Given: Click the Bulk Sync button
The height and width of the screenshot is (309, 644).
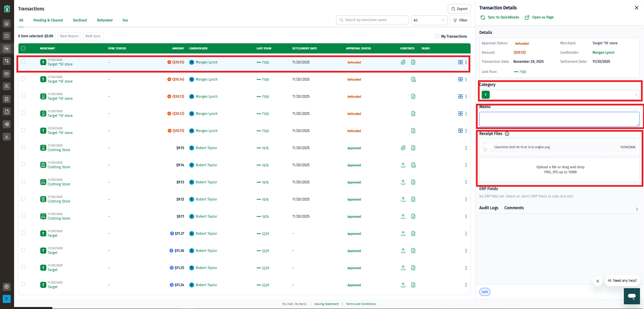Looking at the screenshot, I should pyautogui.click(x=93, y=36).
